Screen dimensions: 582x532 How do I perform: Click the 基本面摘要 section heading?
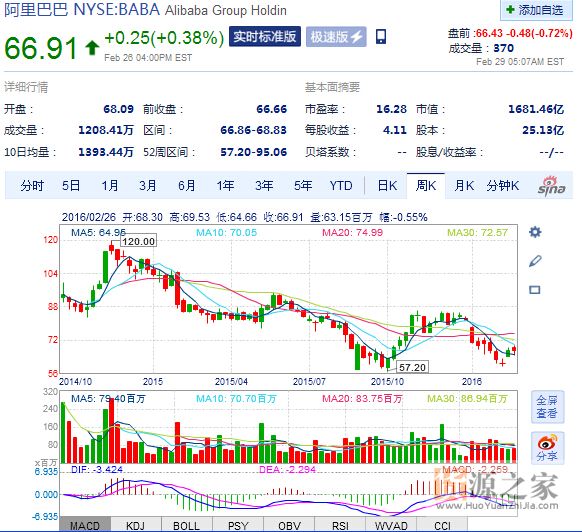pyautogui.click(x=332, y=87)
